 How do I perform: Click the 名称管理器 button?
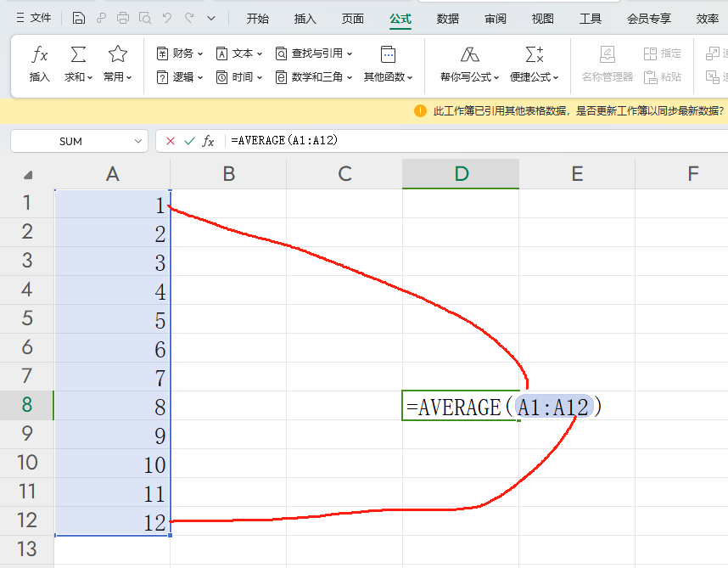pyautogui.click(x=608, y=64)
